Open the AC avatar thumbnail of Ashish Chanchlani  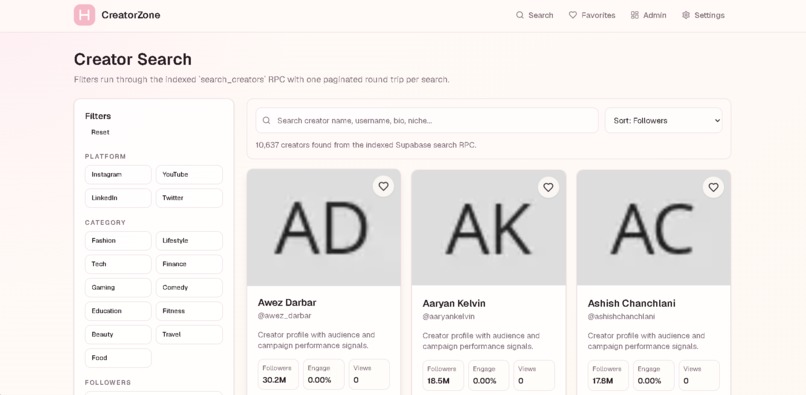(x=654, y=228)
